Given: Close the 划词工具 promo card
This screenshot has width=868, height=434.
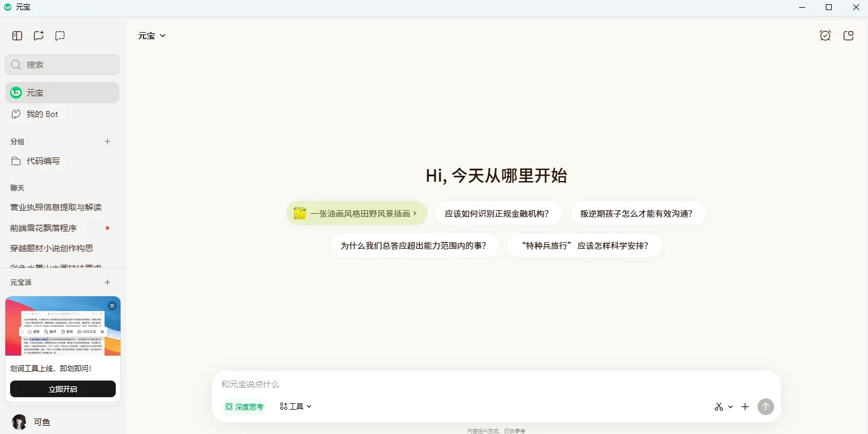Looking at the screenshot, I should click(x=112, y=306).
